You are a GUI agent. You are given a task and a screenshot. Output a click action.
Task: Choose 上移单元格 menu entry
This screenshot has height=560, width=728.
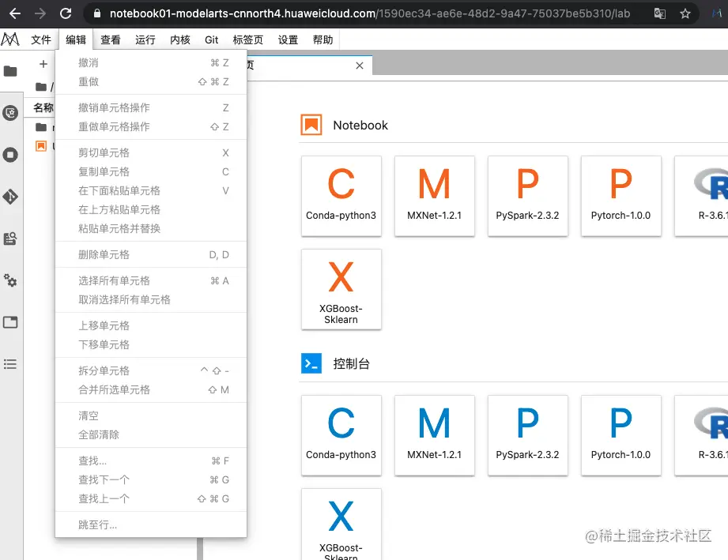(x=151, y=325)
